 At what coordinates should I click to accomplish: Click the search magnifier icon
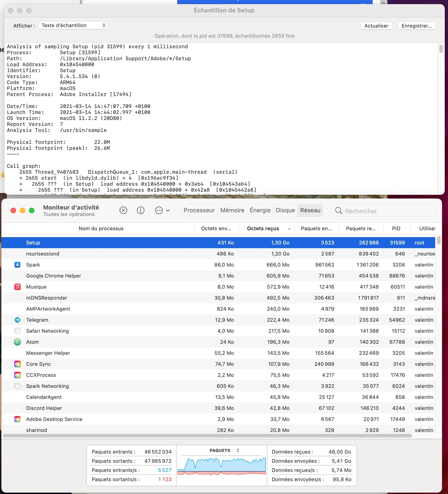click(x=339, y=210)
